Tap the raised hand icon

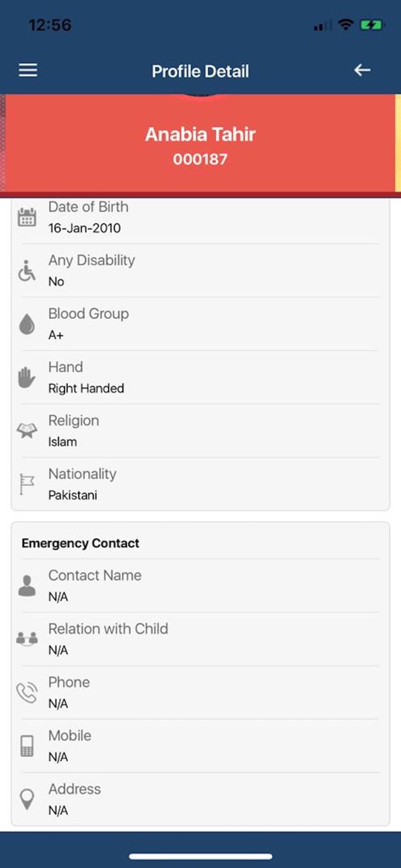click(27, 378)
